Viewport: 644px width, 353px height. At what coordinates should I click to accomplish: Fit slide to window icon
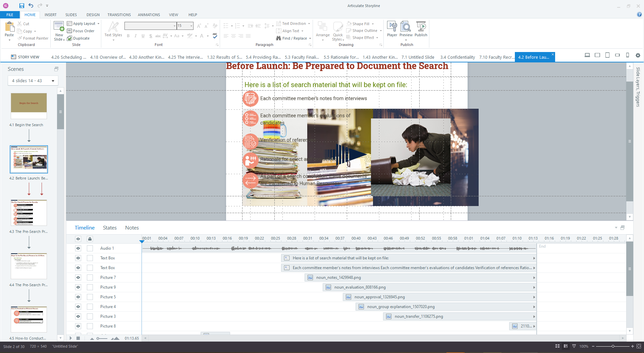pos(639,346)
